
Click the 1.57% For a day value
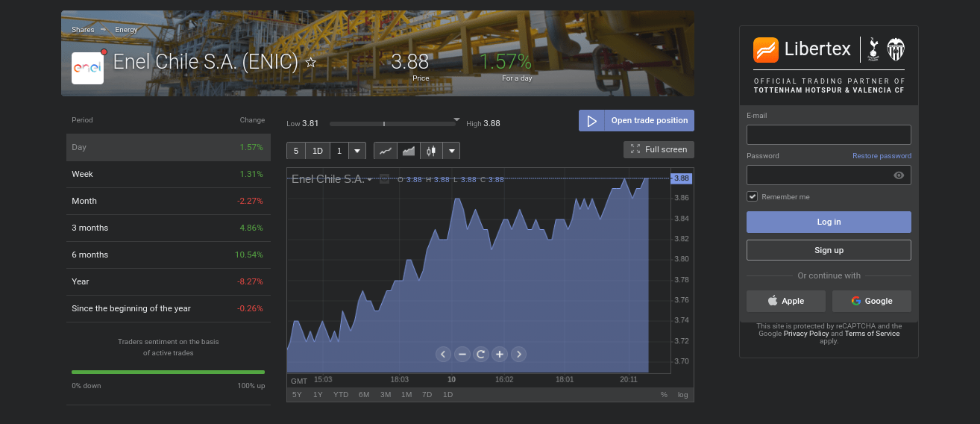pos(506,61)
